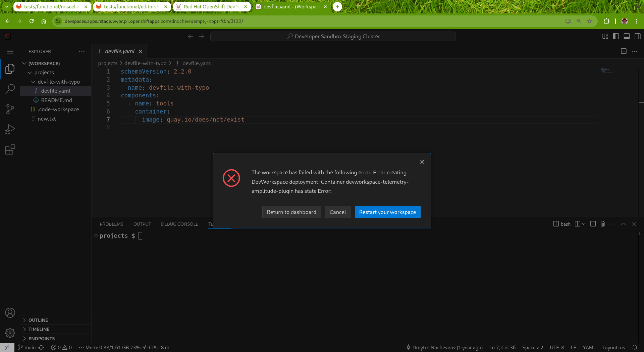Select the bash terminal instance

click(562, 224)
